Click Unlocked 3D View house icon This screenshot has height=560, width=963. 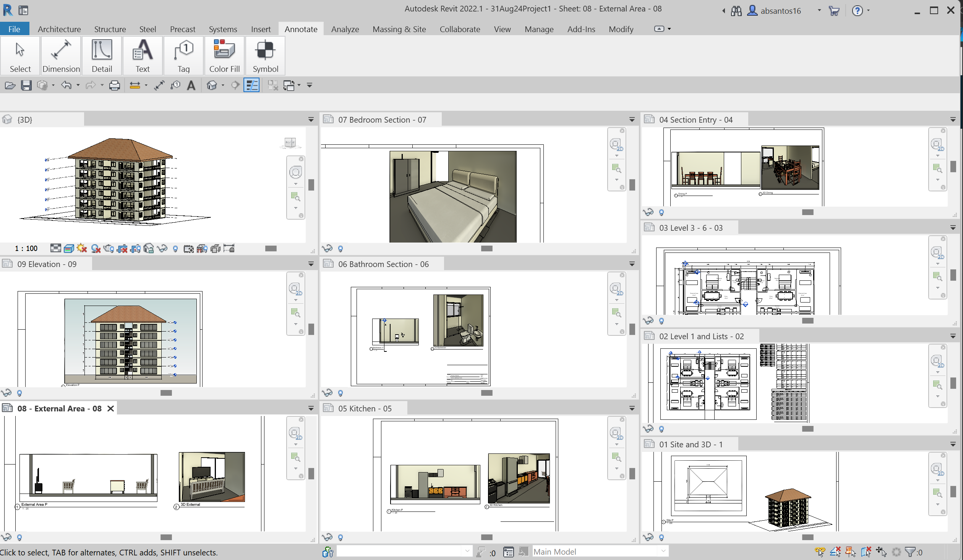coord(149,249)
